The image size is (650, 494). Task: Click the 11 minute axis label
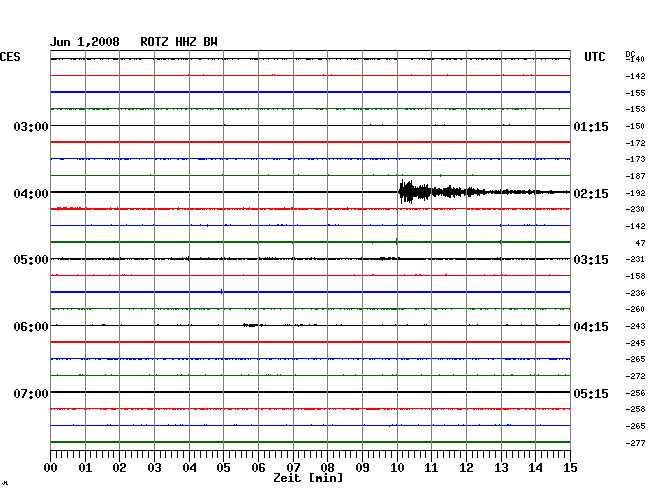(431, 467)
